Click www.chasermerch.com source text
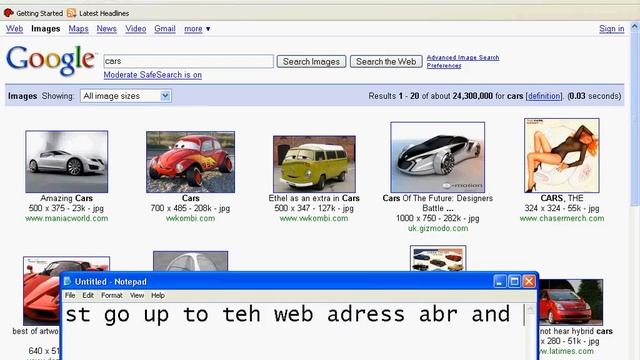This screenshot has width=640, height=360. (562, 218)
